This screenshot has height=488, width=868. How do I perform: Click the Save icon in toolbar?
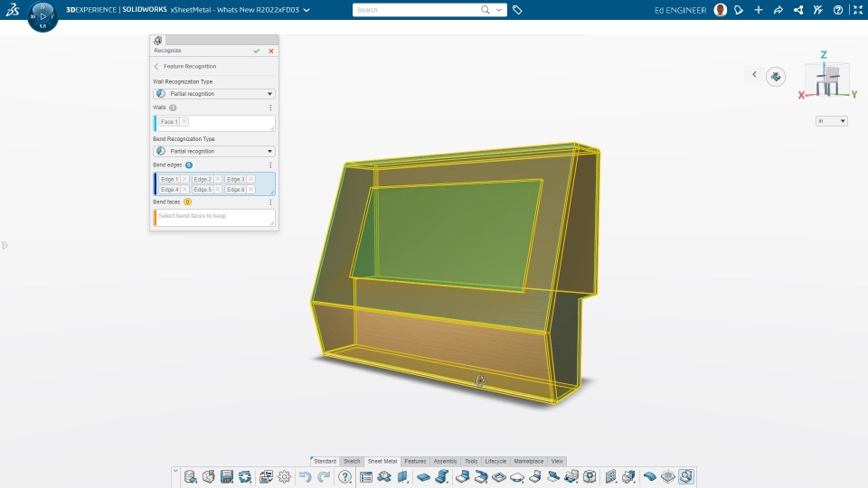(x=226, y=476)
